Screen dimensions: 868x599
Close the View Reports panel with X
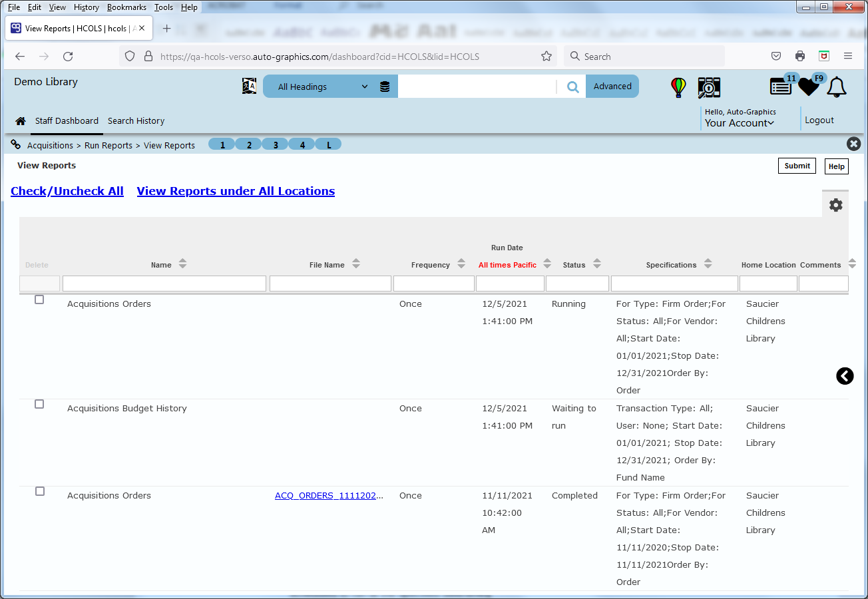(x=853, y=144)
